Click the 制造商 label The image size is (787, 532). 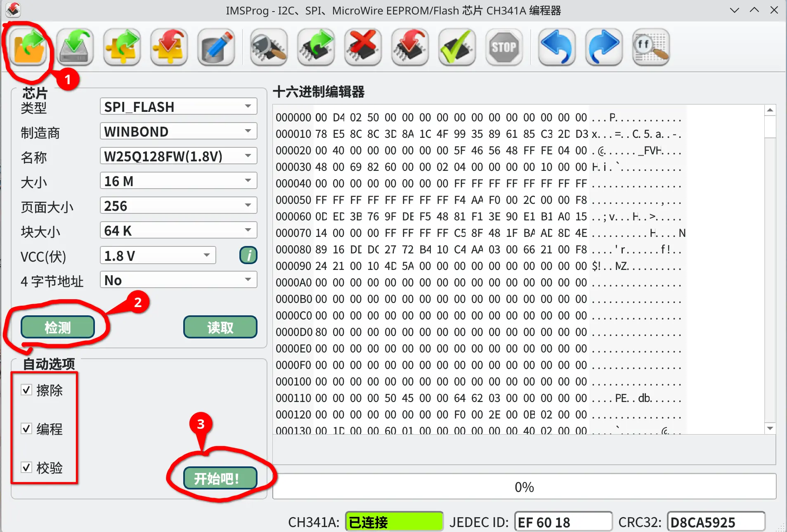coord(40,133)
